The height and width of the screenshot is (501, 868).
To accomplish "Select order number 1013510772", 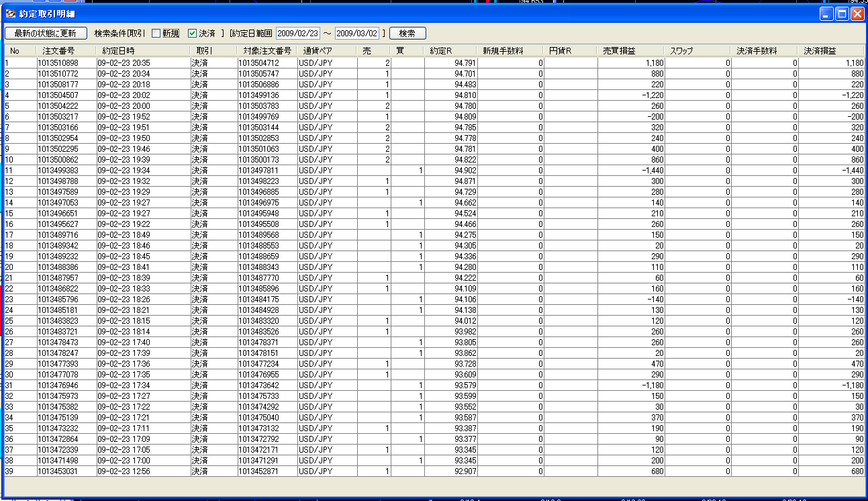I will [58, 73].
